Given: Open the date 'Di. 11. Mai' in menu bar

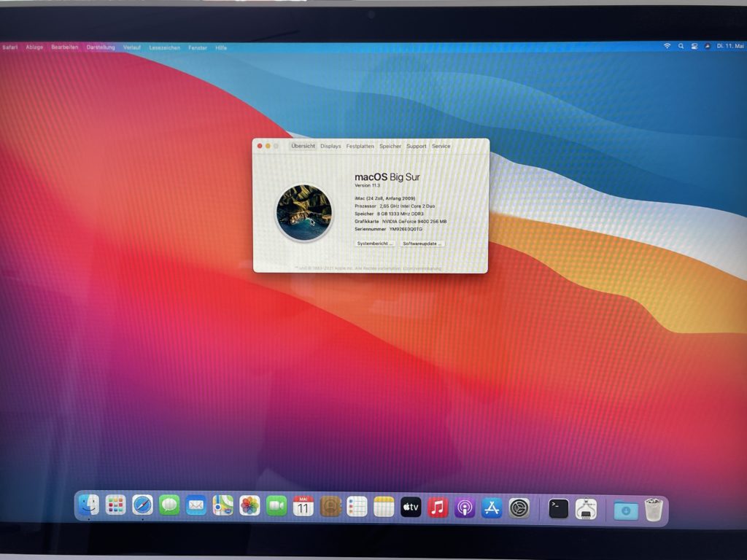Looking at the screenshot, I should pos(729,46).
